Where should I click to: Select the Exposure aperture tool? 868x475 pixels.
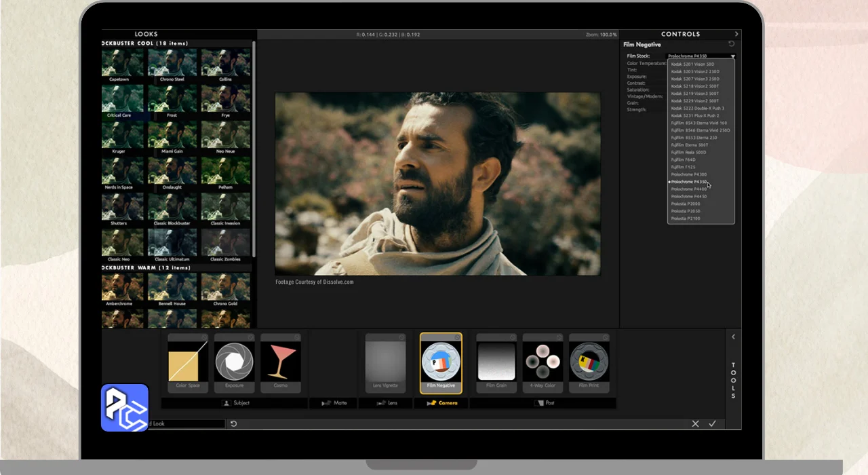pos(234,362)
